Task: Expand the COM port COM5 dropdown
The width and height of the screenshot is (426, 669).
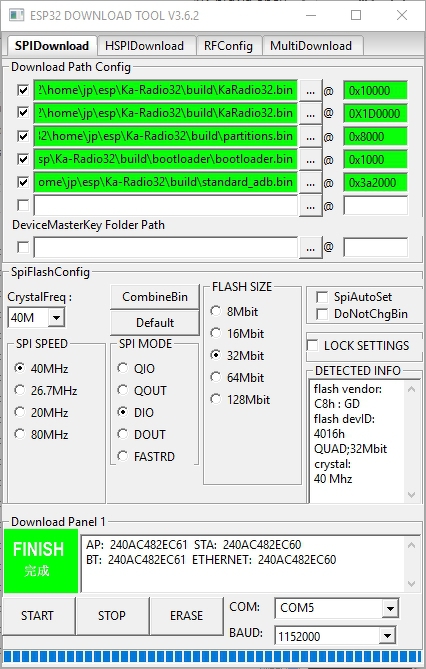Action: pos(390,608)
